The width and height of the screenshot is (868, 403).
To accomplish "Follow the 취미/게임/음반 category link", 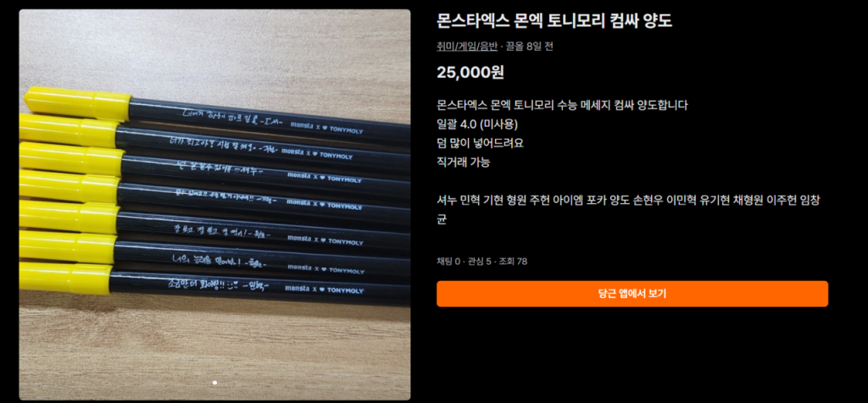I will pyautogui.click(x=467, y=47).
